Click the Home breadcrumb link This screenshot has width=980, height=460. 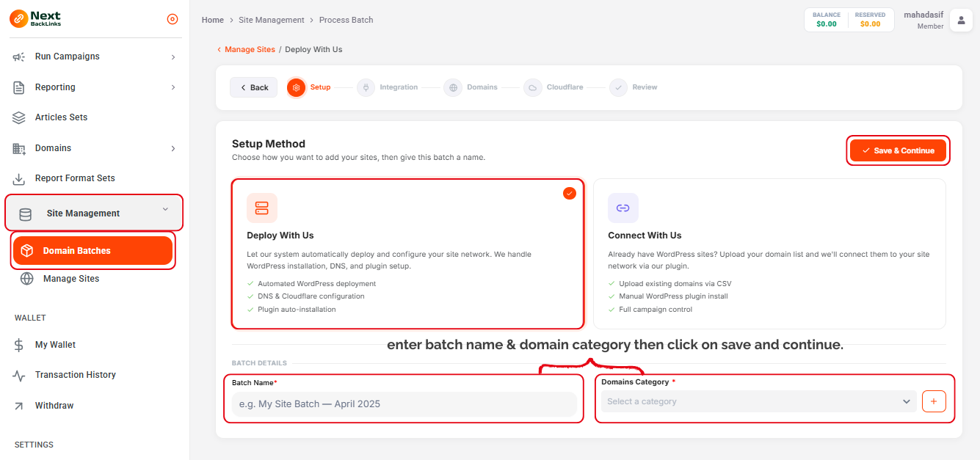click(x=213, y=20)
